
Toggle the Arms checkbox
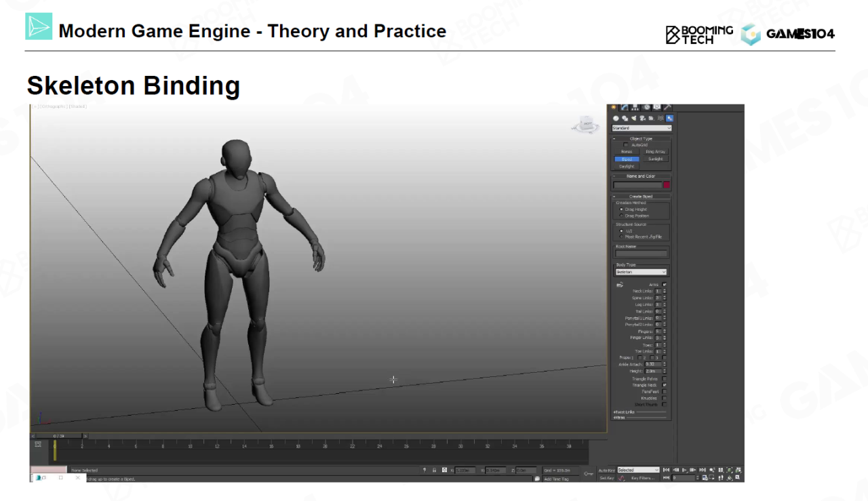[x=664, y=285]
